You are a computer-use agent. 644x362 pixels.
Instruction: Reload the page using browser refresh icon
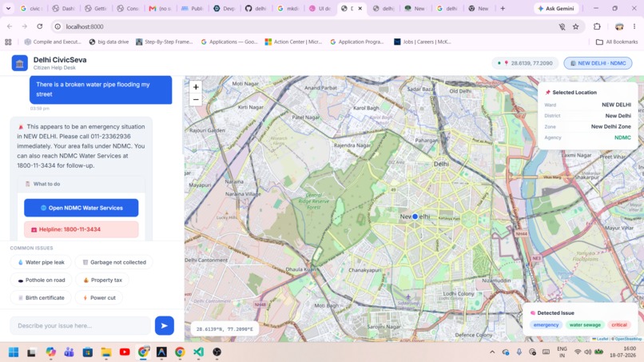coord(40,26)
